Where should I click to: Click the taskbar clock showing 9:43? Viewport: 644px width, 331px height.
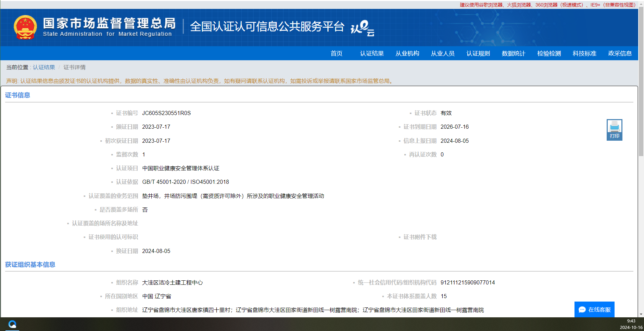tap(631, 321)
